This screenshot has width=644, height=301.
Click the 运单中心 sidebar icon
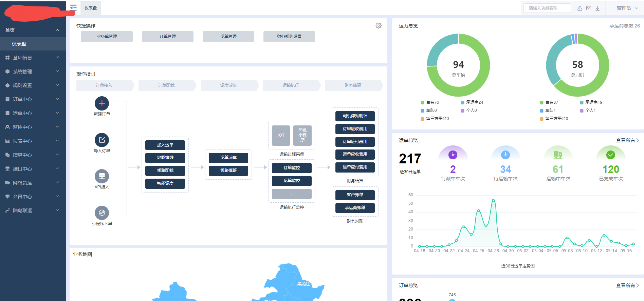pos(7,113)
